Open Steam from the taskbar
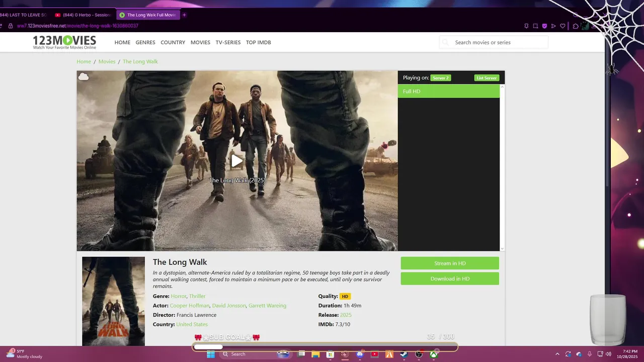Viewport: 644px width, 362px height. point(404,354)
